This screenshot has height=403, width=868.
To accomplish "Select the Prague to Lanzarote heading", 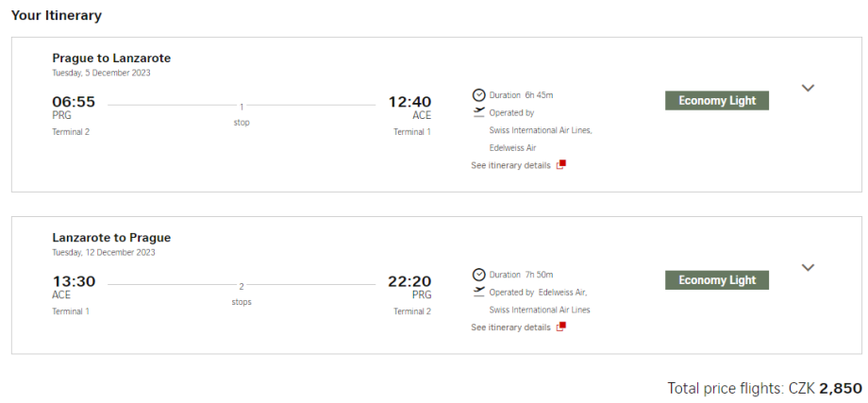I will click(111, 58).
